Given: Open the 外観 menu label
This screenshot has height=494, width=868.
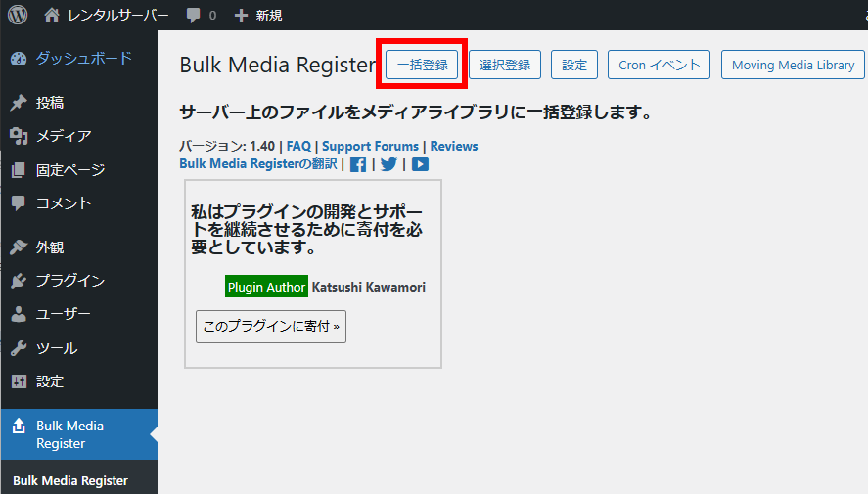Looking at the screenshot, I should tap(50, 247).
